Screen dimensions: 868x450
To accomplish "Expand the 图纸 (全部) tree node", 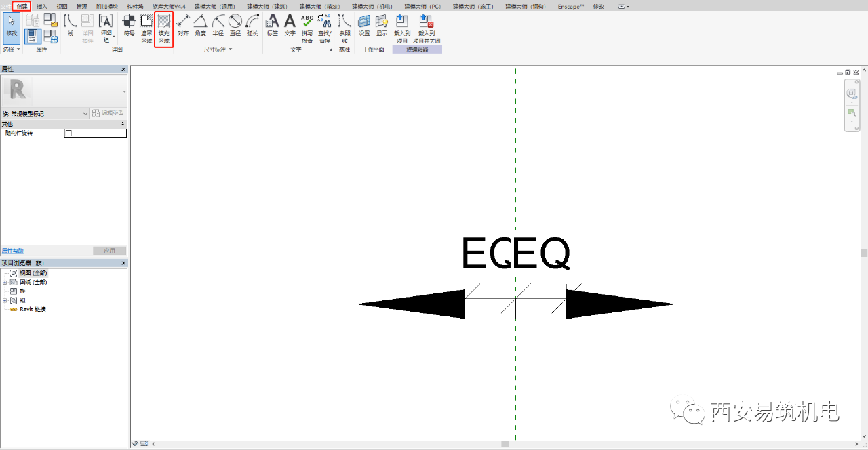I will (5, 282).
